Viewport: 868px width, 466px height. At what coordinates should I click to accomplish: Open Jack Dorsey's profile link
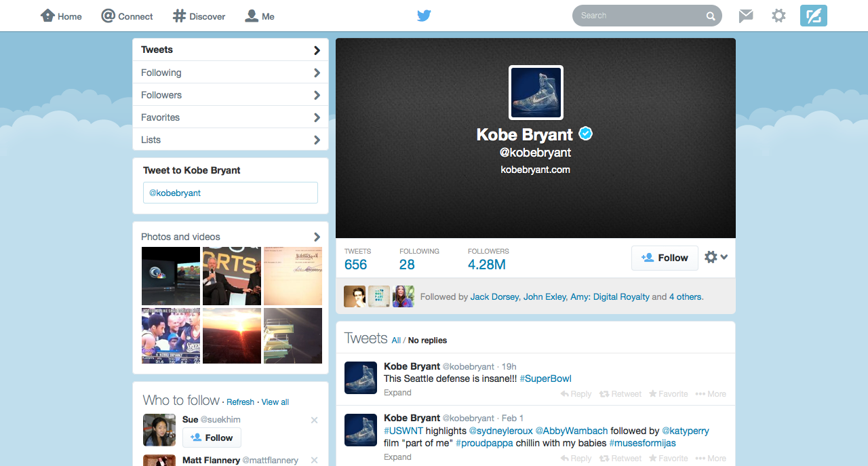click(x=494, y=297)
